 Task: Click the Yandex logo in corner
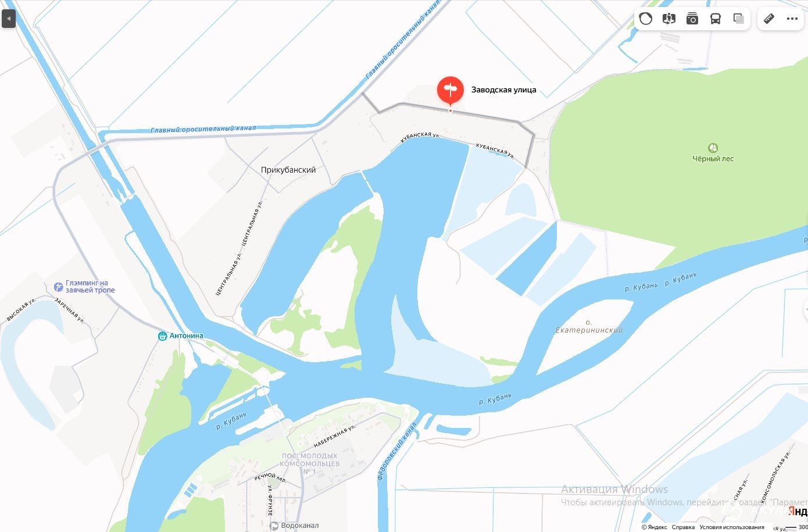(x=798, y=512)
